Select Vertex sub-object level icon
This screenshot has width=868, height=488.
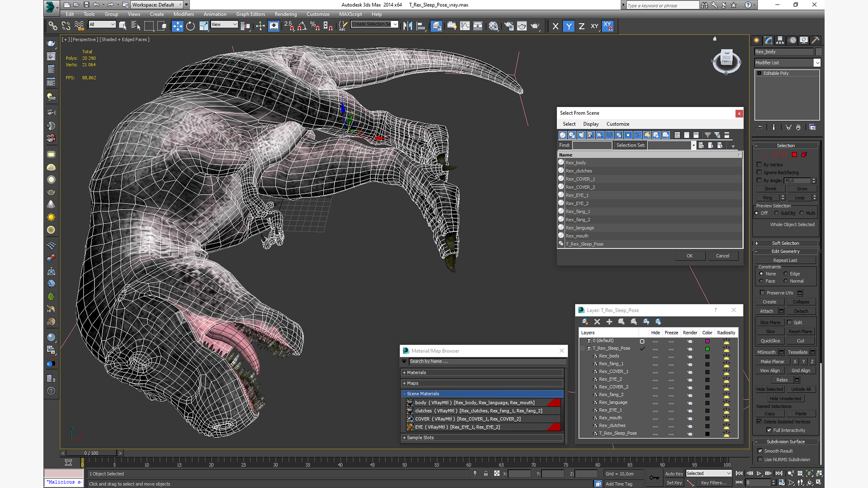point(766,155)
